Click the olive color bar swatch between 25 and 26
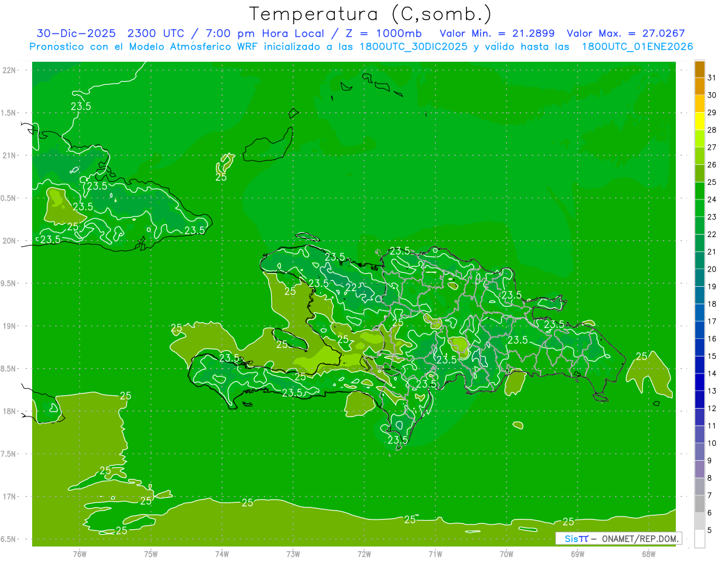Image resolution: width=728 pixels, height=562 pixels. 699,173
